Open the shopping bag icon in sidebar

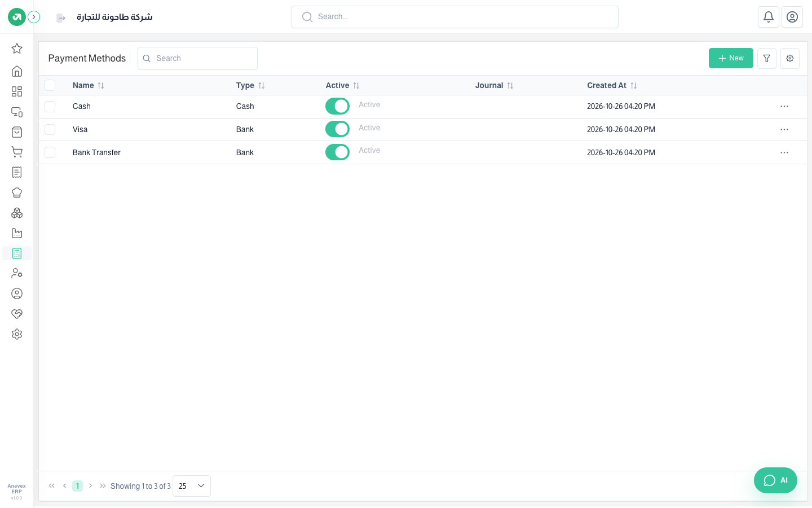17,132
